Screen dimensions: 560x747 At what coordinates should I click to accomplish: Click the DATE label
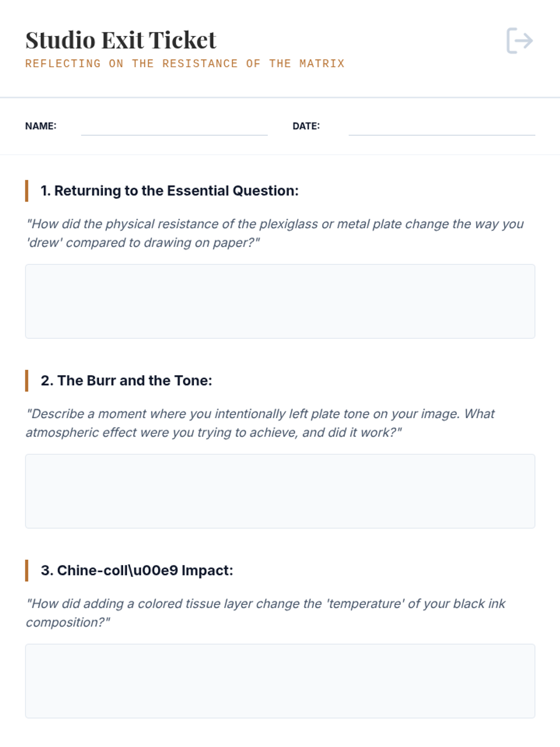[x=306, y=126]
